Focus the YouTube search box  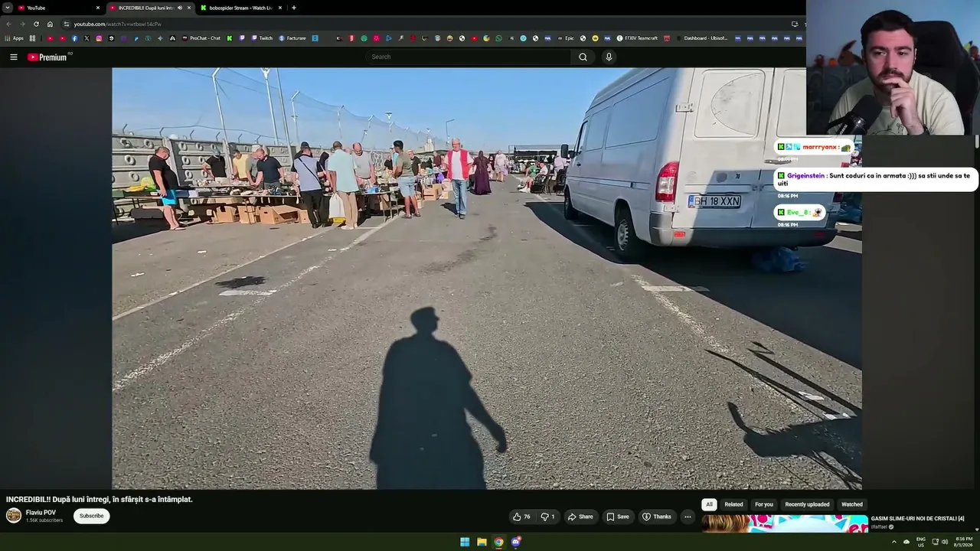[x=468, y=57]
